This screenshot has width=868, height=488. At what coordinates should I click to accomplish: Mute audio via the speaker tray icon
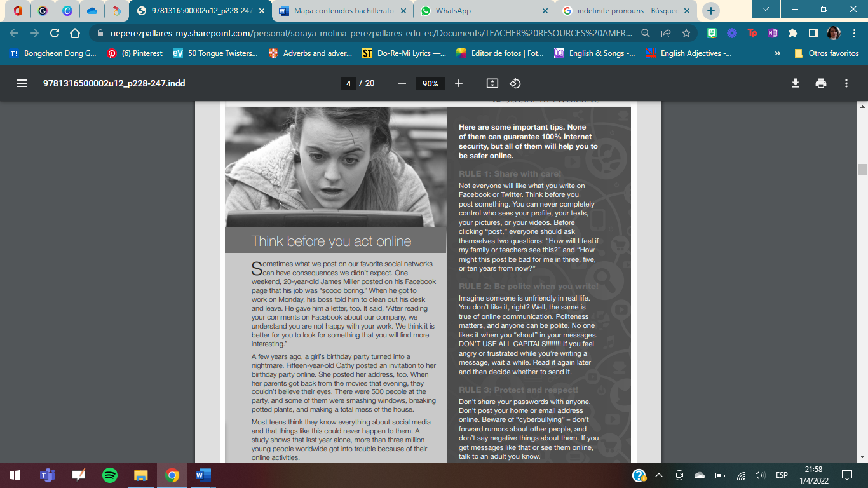[760, 475]
